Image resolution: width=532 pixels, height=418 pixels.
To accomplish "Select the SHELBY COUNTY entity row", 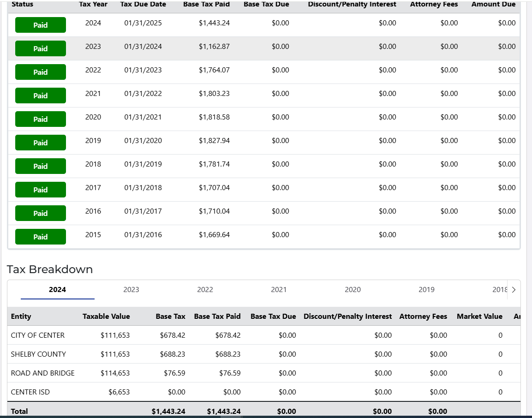I will point(38,354).
